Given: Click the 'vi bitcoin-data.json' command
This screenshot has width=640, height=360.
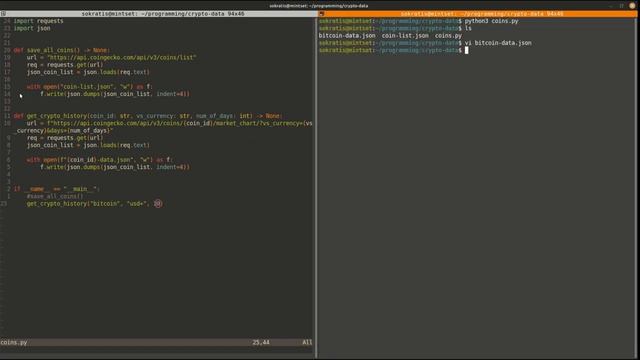Looking at the screenshot, I should click(498, 43).
